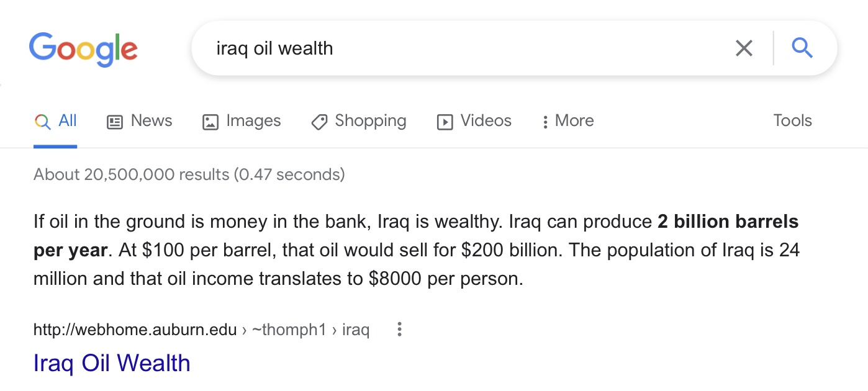The height and width of the screenshot is (391, 868).
Task: Click the blue magnifying glass search icon
Action: [802, 48]
